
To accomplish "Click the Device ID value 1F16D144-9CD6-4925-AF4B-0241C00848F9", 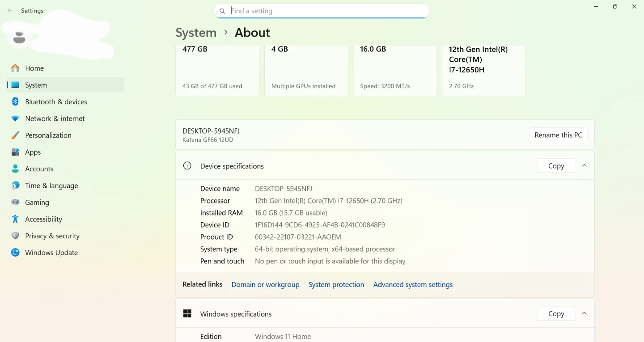I will pos(320,225).
